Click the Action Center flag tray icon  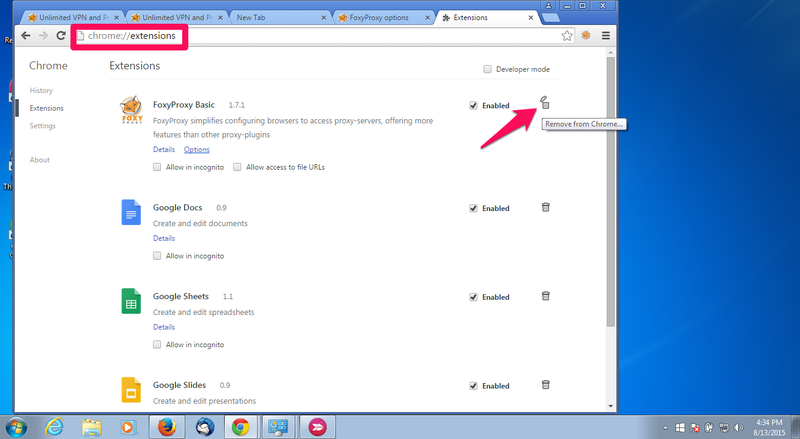coord(694,428)
